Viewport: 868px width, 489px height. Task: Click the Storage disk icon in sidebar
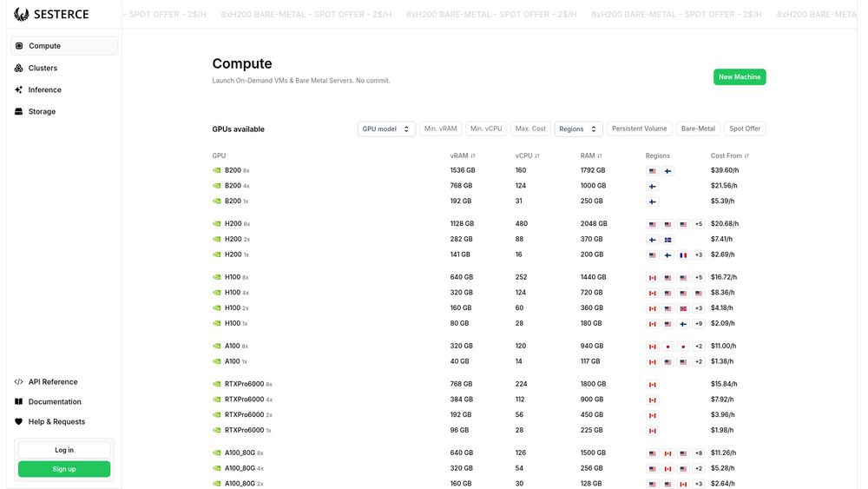pyautogui.click(x=19, y=111)
